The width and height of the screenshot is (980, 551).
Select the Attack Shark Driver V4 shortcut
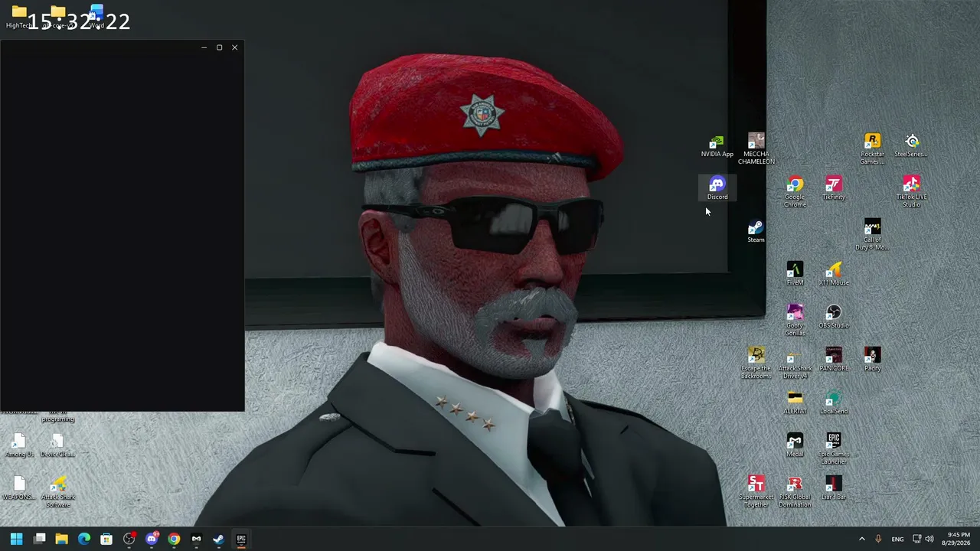[795, 364]
